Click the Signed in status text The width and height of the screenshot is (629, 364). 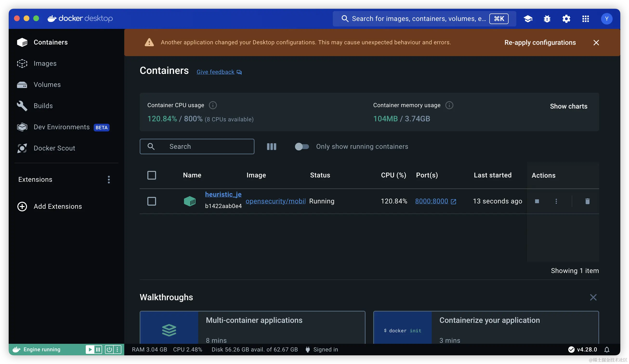[326, 350]
